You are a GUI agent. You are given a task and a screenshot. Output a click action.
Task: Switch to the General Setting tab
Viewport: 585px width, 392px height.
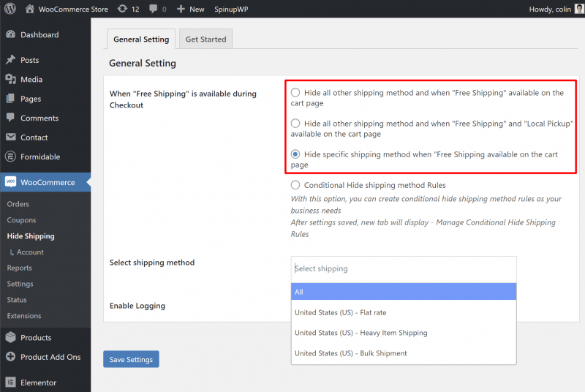(141, 39)
